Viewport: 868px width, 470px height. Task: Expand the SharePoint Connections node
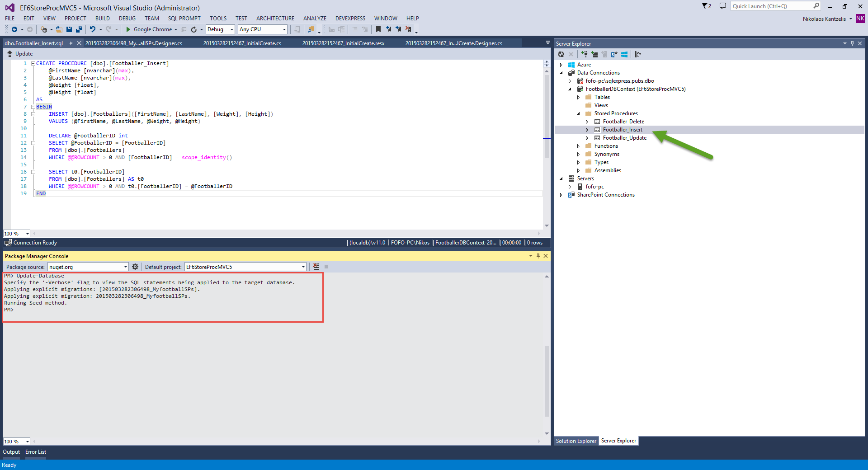pyautogui.click(x=561, y=195)
